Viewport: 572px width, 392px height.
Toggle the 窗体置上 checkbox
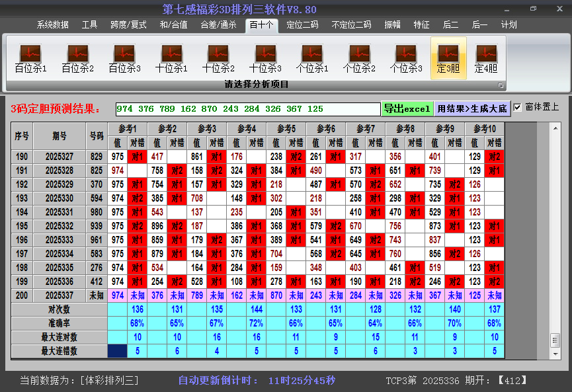[x=518, y=107]
